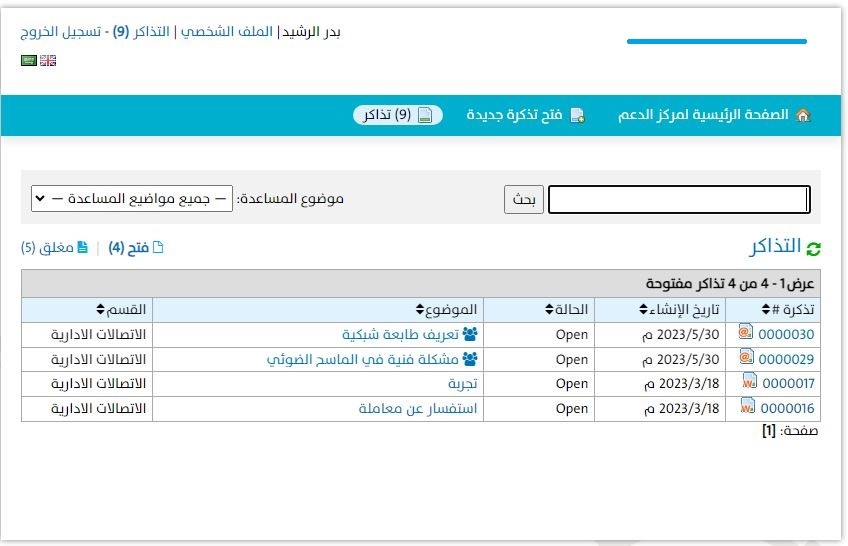Click the ticket search input field
Screen dimensions: 848x546
click(x=679, y=199)
